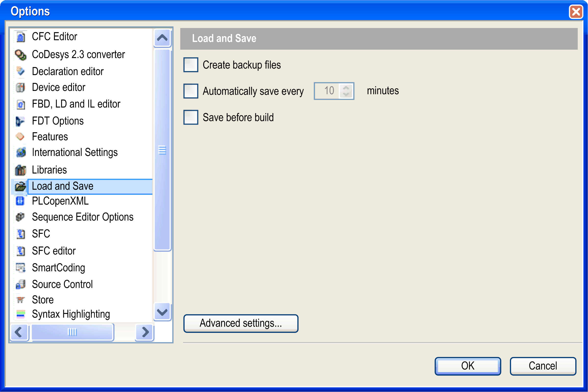This screenshot has height=392, width=588.
Task: Check Automatically save every option
Action: (x=191, y=91)
